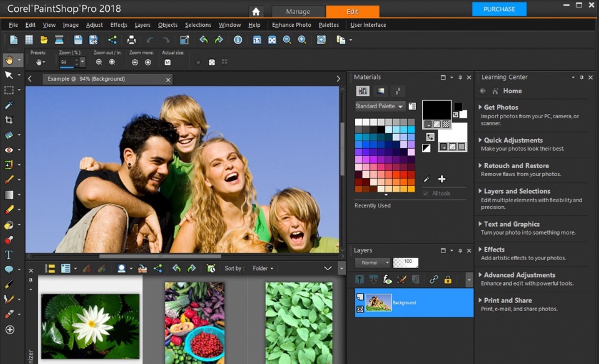This screenshot has width=599, height=364.
Task: Click the Print icon in the toolbar
Action: pos(131,40)
